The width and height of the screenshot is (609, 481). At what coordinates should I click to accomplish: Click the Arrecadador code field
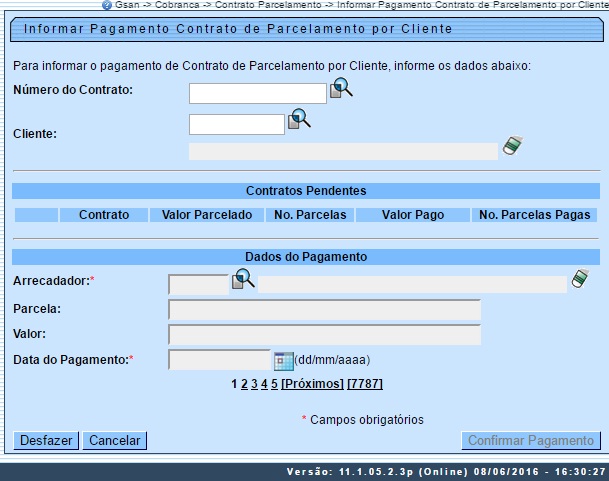click(x=198, y=284)
